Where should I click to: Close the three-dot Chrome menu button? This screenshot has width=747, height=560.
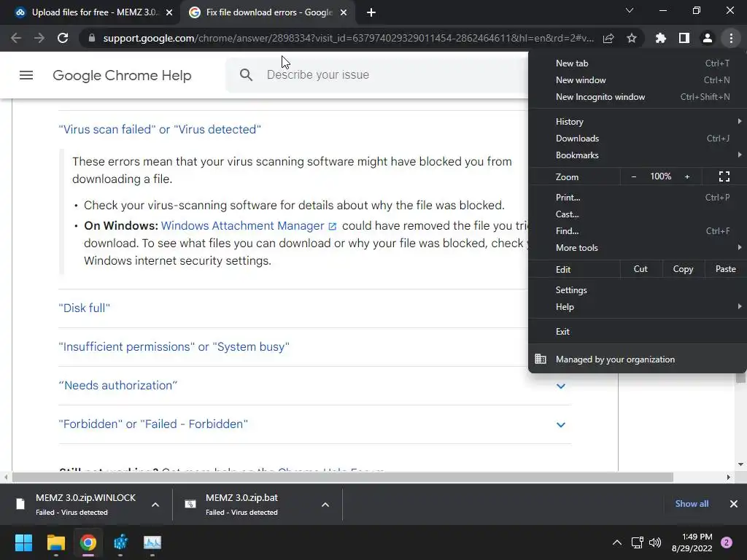pos(731,38)
